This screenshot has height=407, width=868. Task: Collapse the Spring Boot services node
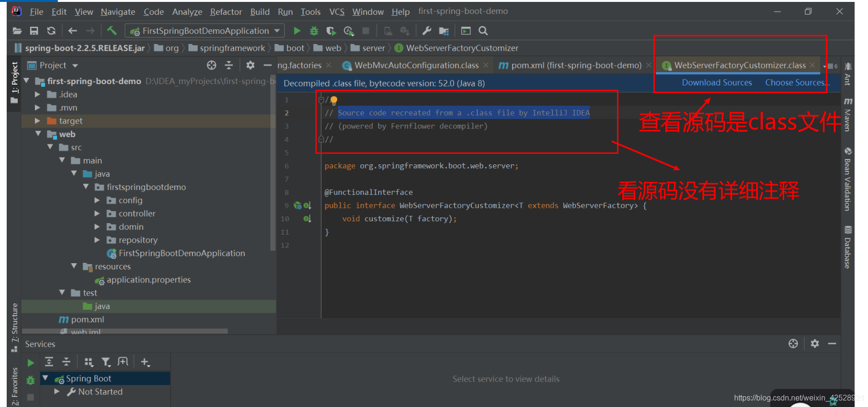click(46, 378)
